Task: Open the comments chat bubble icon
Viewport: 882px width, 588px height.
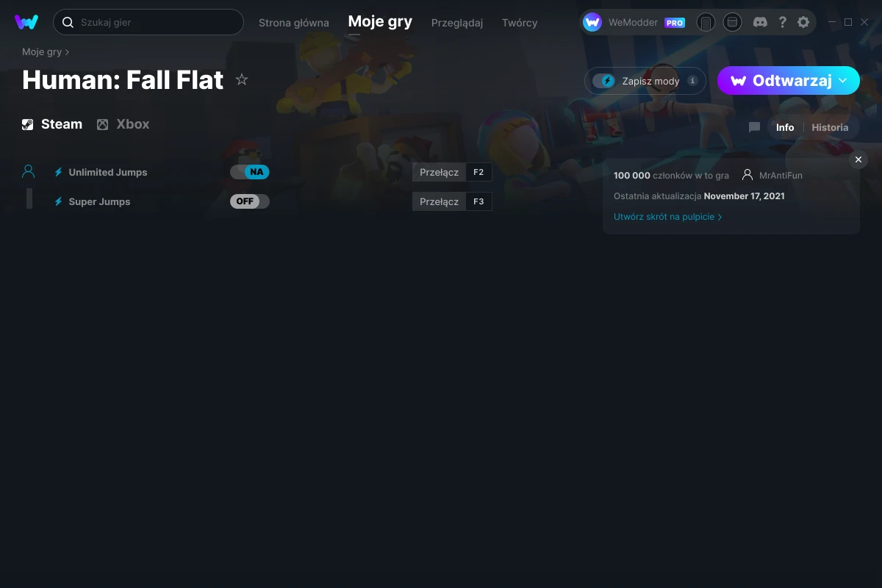Action: click(x=754, y=127)
